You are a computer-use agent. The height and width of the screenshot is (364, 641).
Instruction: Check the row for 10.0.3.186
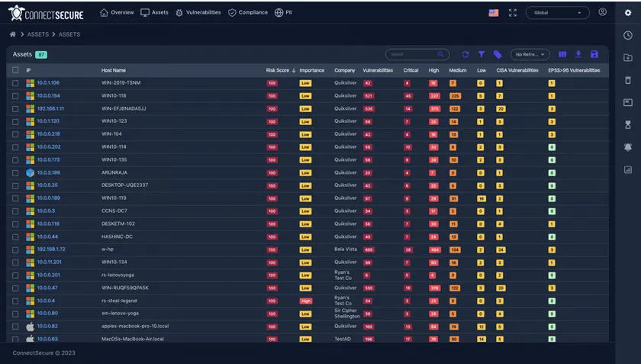[15, 173]
